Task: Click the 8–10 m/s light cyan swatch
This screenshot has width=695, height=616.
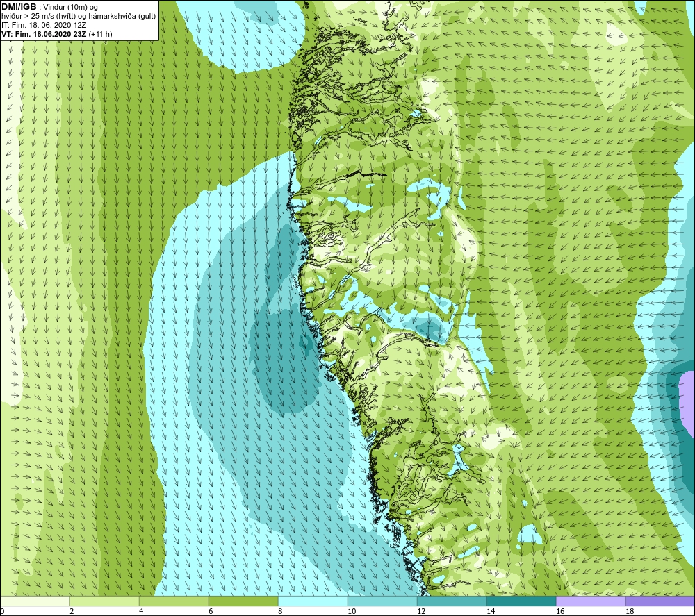Action: pyautogui.click(x=313, y=601)
